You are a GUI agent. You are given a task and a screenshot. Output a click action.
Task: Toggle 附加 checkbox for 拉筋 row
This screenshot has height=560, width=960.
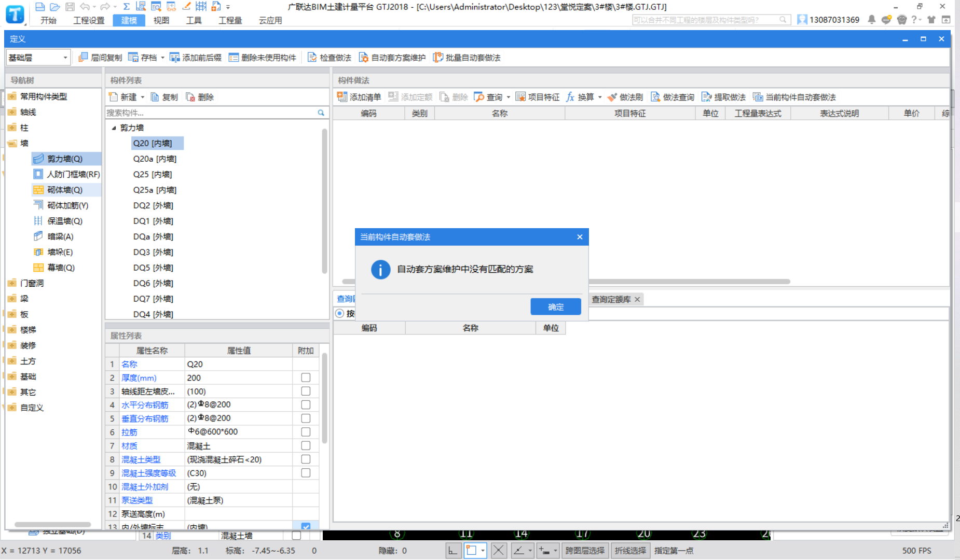tap(306, 432)
